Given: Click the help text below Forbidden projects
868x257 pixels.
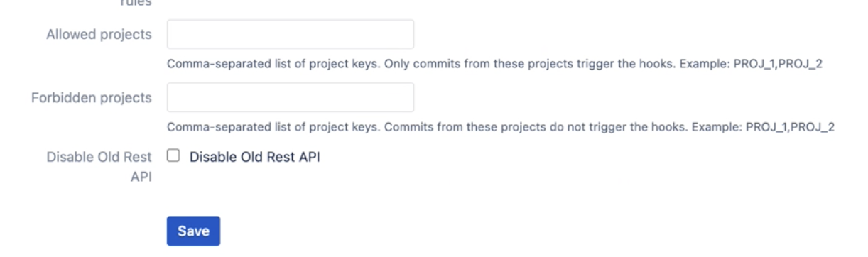Looking at the screenshot, I should pyautogui.click(x=500, y=127).
